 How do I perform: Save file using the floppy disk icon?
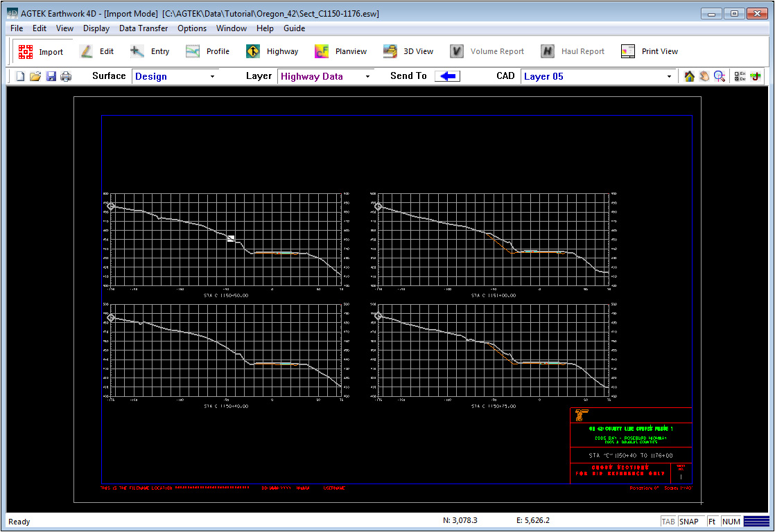tap(51, 76)
